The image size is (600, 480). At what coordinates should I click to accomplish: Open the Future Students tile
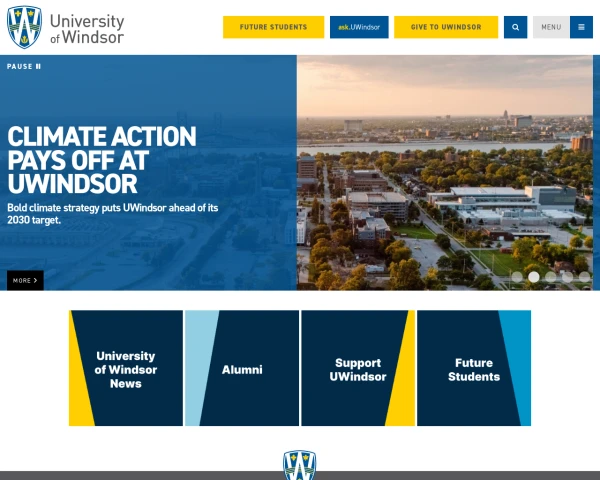[x=474, y=368]
